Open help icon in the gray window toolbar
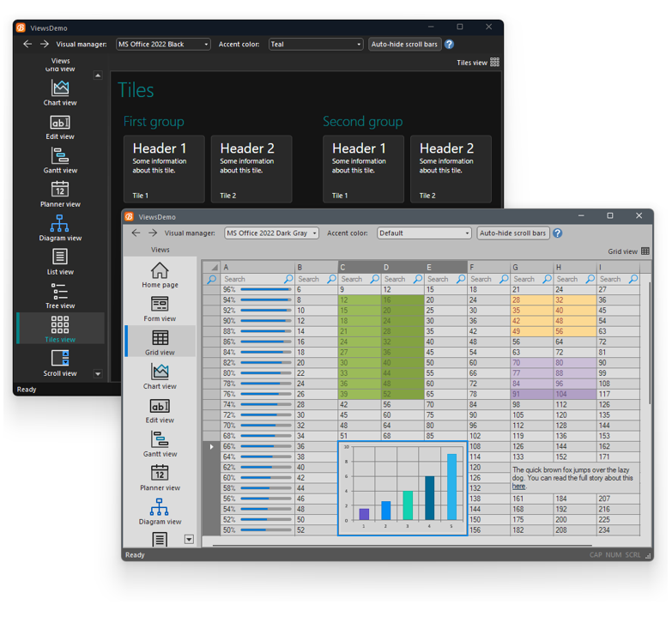672x629 pixels. 558,233
